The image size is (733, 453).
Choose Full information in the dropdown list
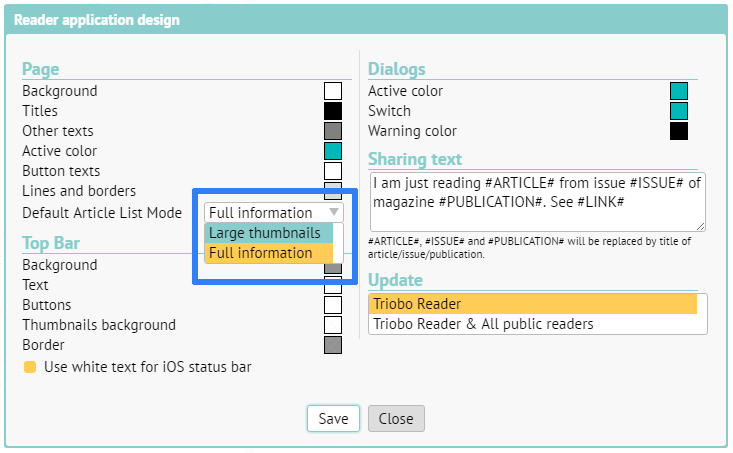pyautogui.click(x=261, y=253)
